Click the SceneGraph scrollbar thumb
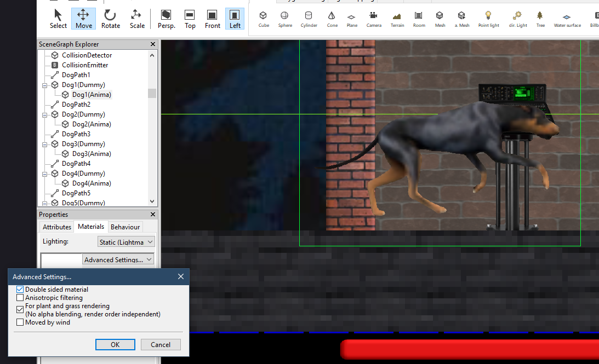599x364 pixels. click(152, 93)
